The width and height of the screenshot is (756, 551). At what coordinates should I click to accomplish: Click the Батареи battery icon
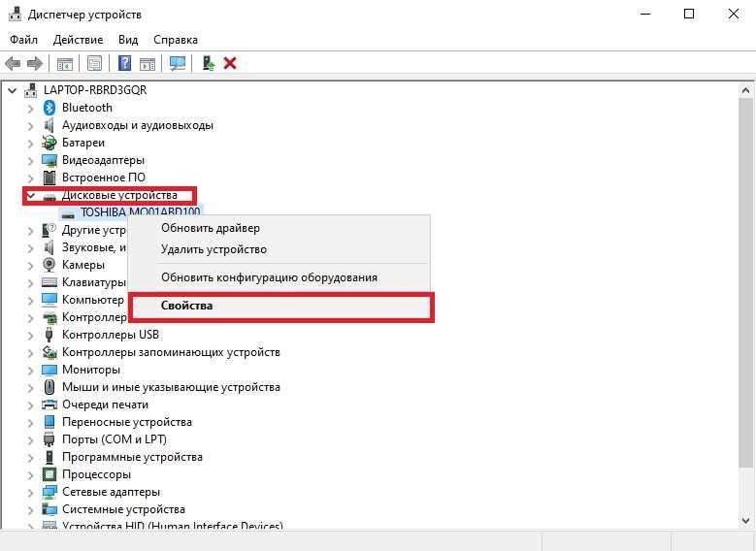49,143
